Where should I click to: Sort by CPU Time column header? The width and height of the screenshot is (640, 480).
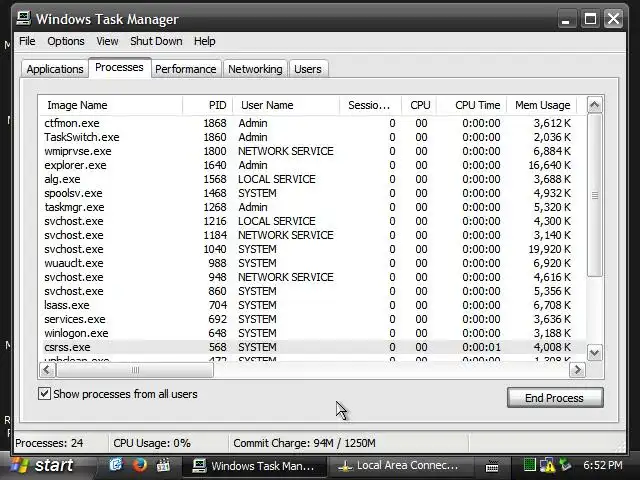(471, 105)
